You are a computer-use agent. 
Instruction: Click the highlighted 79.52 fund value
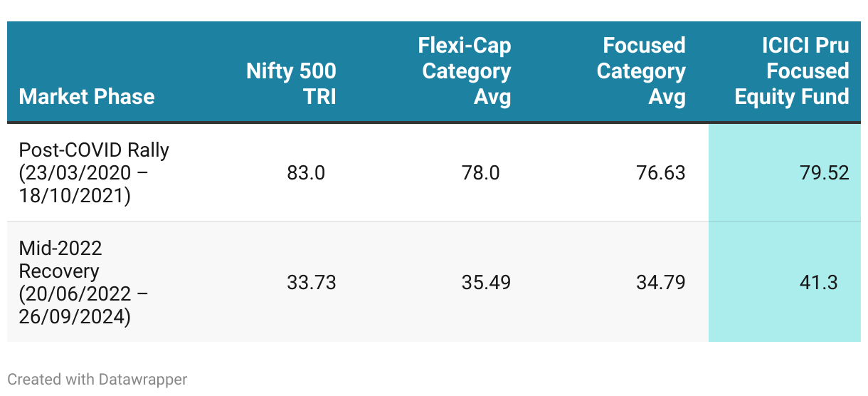825,173
